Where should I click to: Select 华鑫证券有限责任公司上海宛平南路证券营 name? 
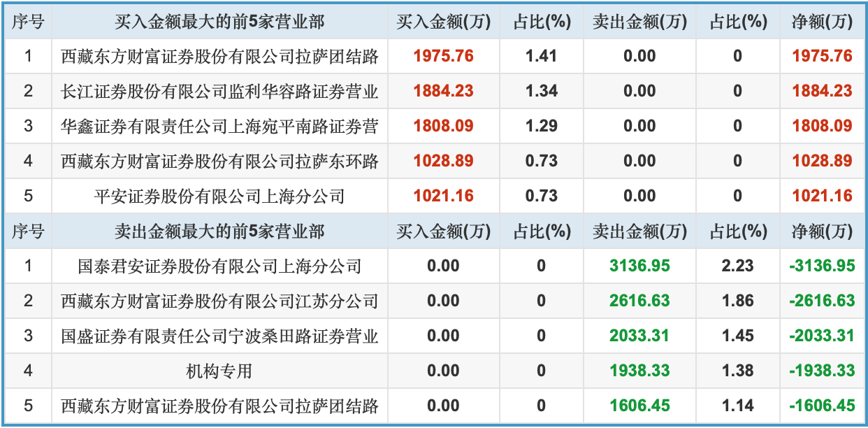tap(219, 126)
